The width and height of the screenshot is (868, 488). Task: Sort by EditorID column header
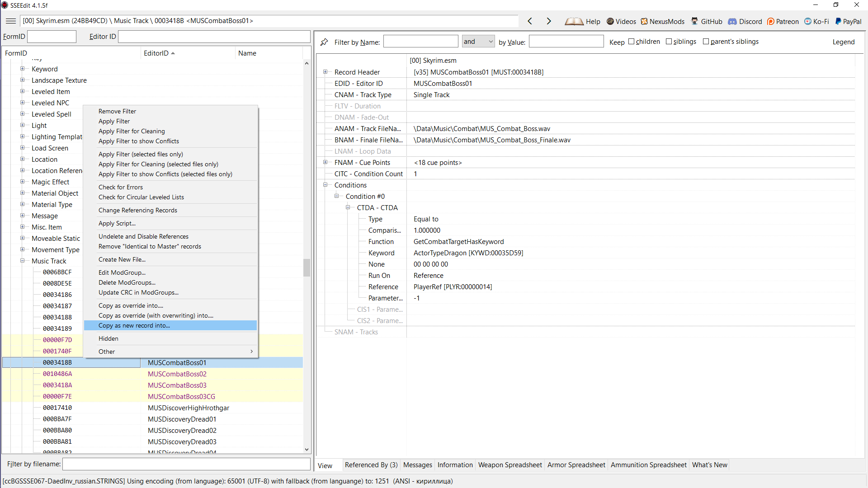tap(188, 53)
